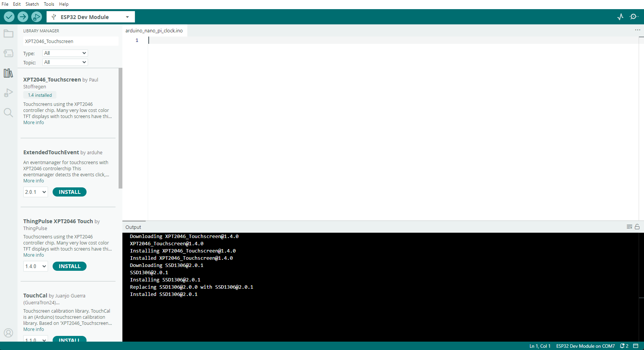Toggle the Output scroll lock icon
Screen dimensions: 644x350
coord(637,227)
